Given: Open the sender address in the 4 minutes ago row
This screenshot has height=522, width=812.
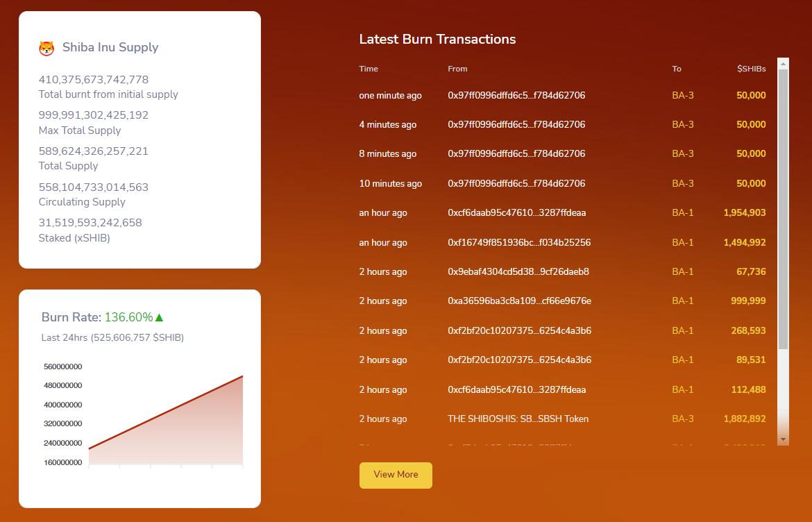Looking at the screenshot, I should pos(516,124).
